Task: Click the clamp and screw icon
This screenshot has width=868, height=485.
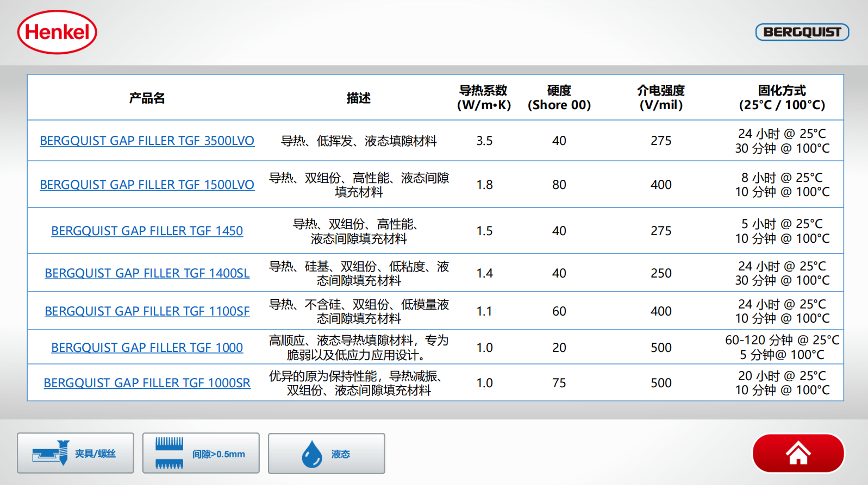Action: pos(51,453)
